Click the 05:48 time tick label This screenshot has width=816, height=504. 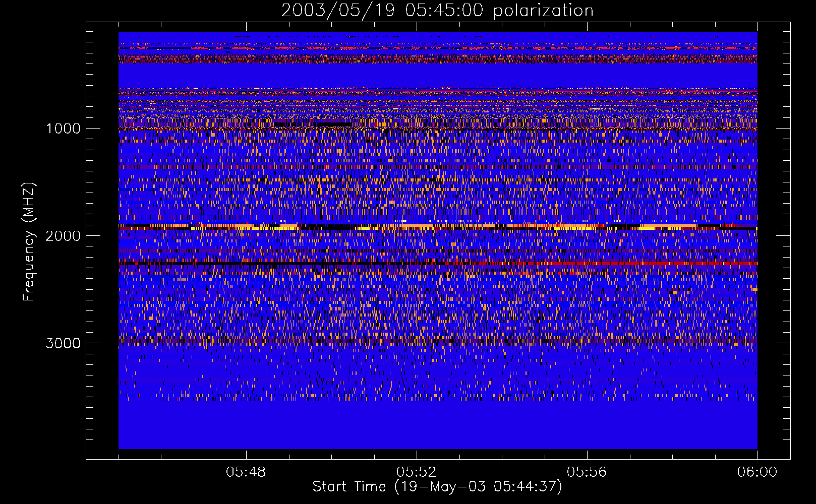point(246,472)
